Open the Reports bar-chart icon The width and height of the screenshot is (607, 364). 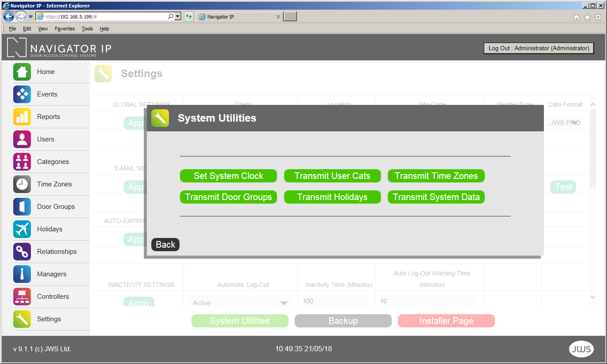pyautogui.click(x=22, y=117)
